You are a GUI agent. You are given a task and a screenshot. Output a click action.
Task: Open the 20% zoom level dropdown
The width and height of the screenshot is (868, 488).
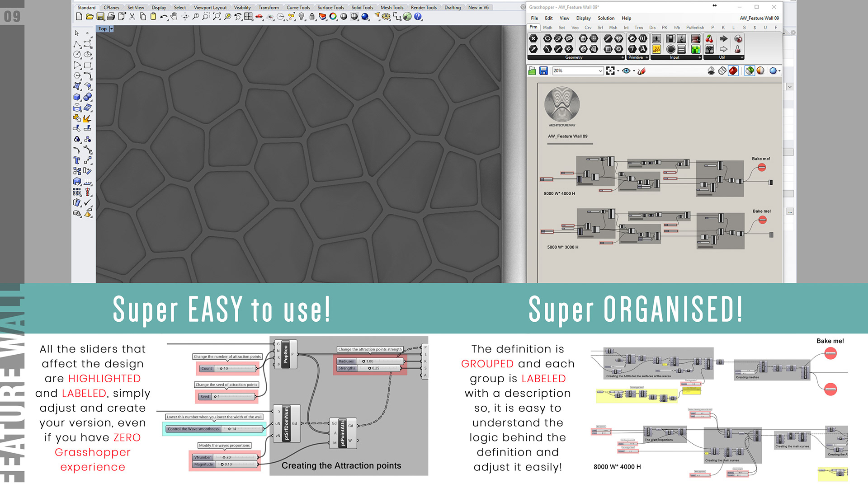(600, 71)
